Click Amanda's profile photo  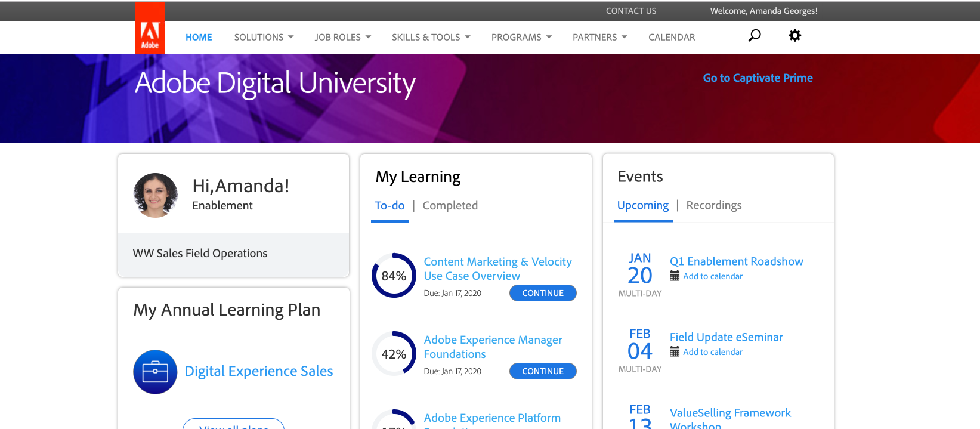pos(156,195)
